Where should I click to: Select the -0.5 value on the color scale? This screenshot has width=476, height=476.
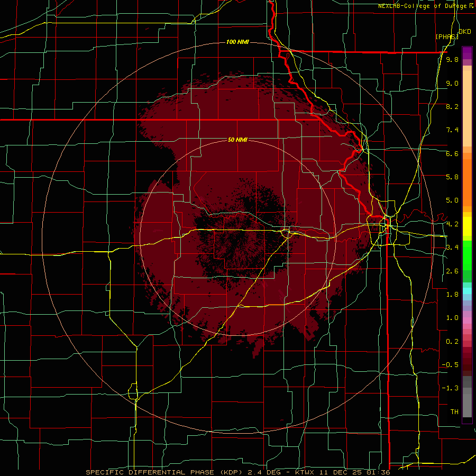(450, 365)
